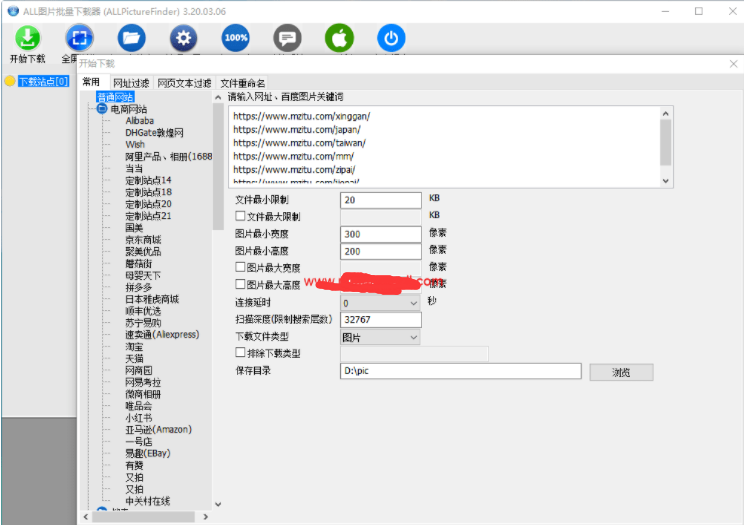Select 定制站点21 in the tree
This screenshot has height=525, width=744.
148,216
